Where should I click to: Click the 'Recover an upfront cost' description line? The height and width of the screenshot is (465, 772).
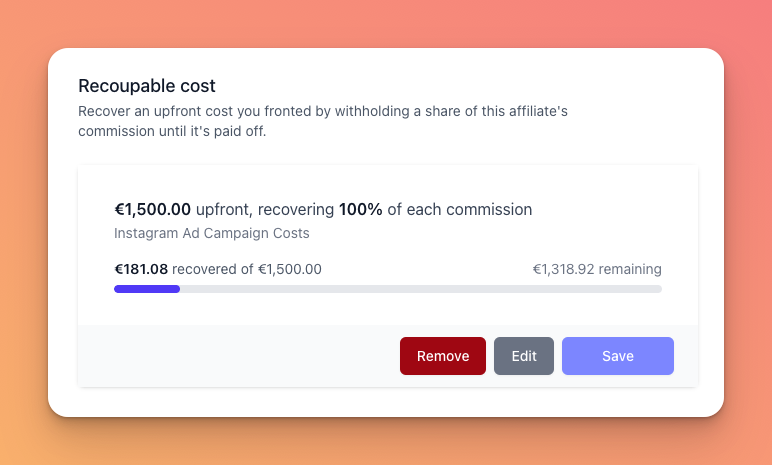click(x=323, y=111)
